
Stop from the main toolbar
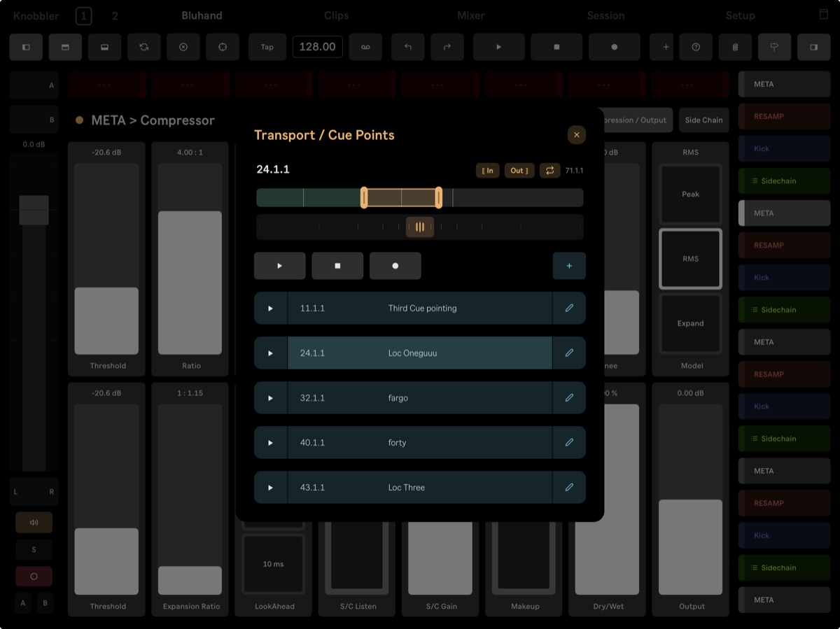pyautogui.click(x=556, y=47)
